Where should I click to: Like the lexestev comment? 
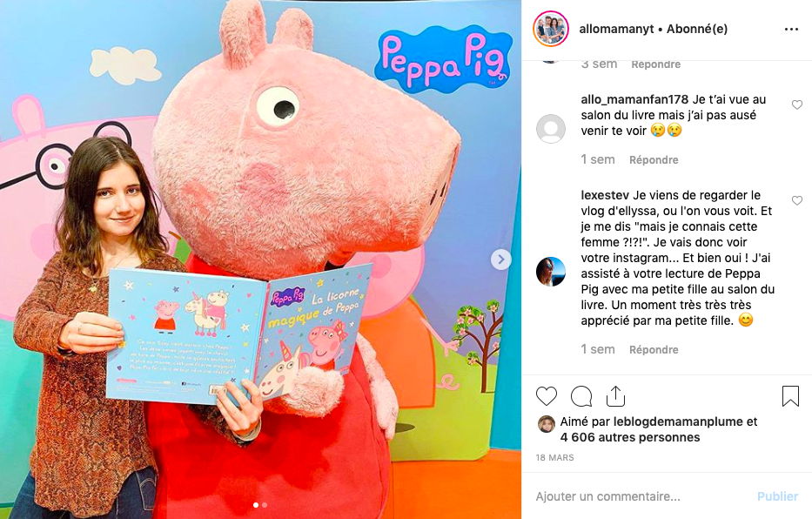[x=797, y=201]
